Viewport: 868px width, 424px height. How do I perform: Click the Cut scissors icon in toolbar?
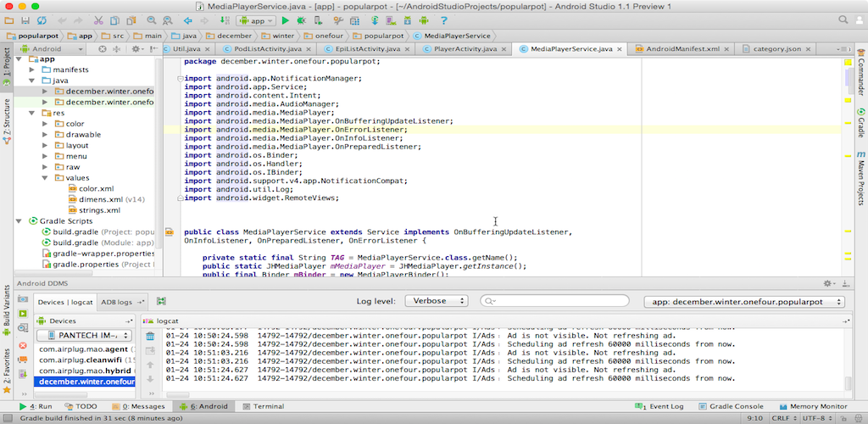[99, 20]
